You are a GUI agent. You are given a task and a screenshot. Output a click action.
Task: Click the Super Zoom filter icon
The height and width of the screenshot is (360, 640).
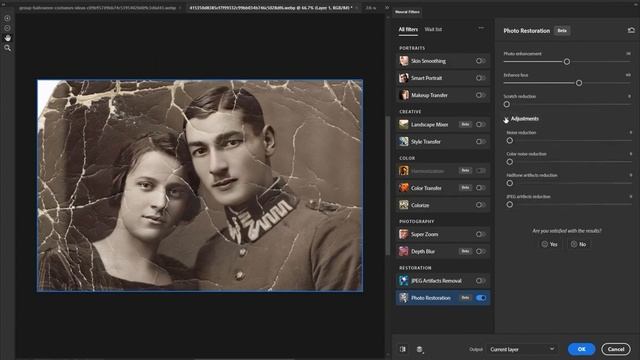[x=404, y=234]
